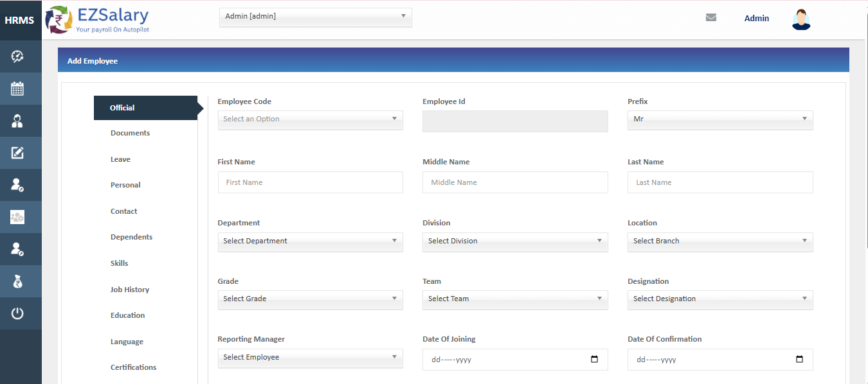Viewport: 868px width, 384px height.
Task: Select the Certifications section
Action: click(x=133, y=367)
